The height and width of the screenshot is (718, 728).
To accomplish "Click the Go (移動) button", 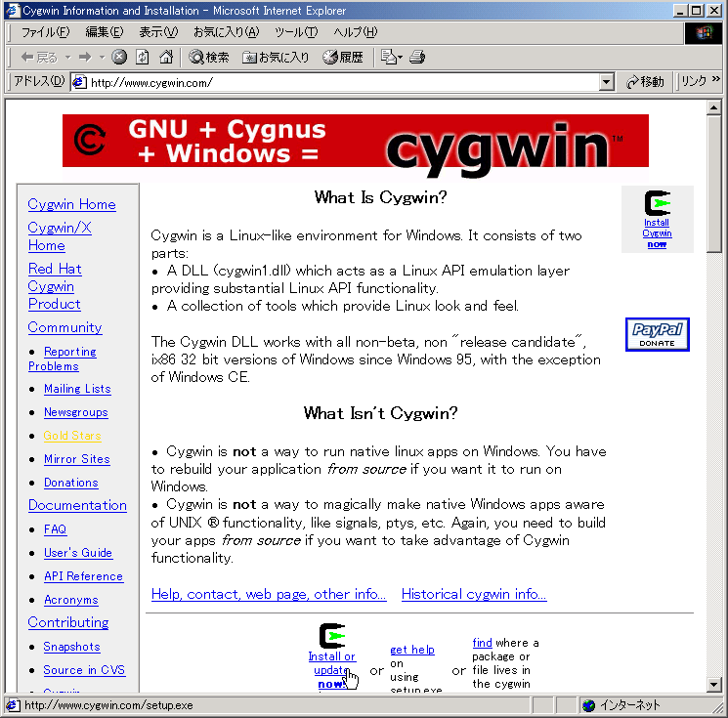I will pyautogui.click(x=645, y=82).
